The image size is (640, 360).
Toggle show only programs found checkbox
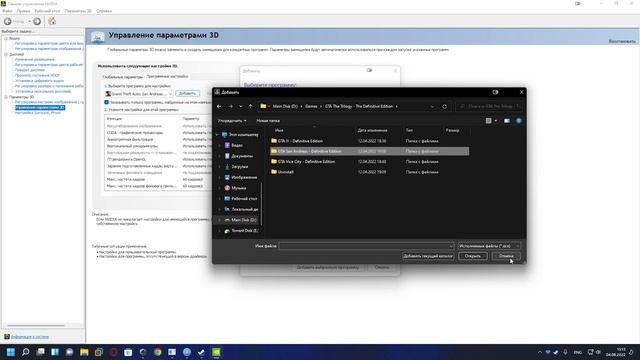[x=107, y=102]
